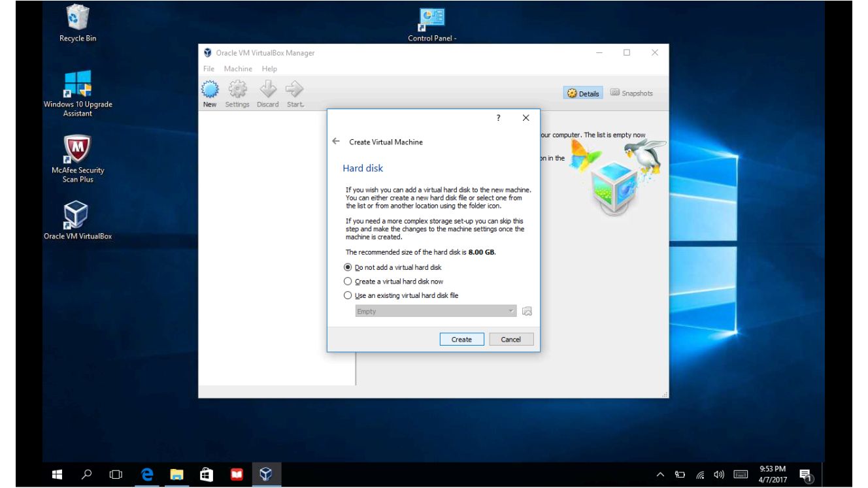
Task: Click the Create button
Action: point(461,339)
